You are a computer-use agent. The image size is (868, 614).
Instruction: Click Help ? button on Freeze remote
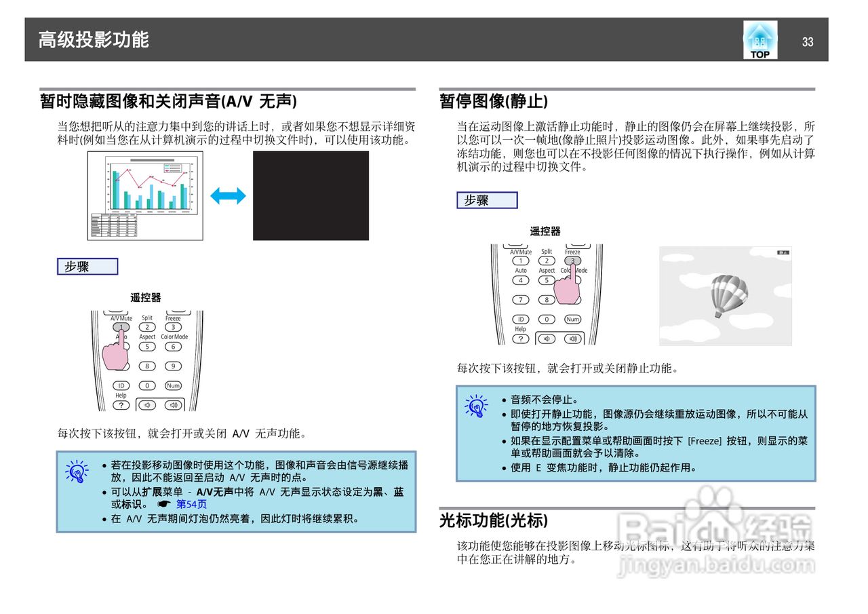[x=520, y=339]
